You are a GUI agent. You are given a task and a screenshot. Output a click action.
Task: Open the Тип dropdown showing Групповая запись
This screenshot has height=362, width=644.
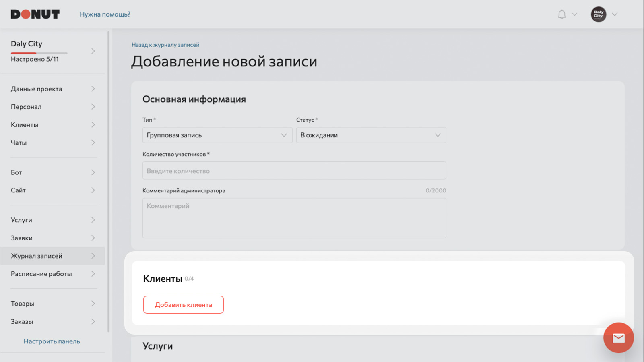point(217,135)
